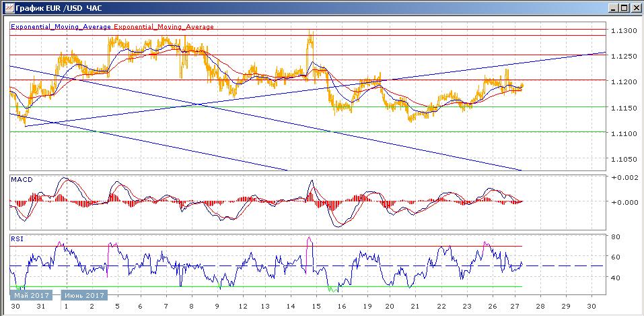Click the chart icon in the title bar
The image size is (644, 316).
[7, 7]
